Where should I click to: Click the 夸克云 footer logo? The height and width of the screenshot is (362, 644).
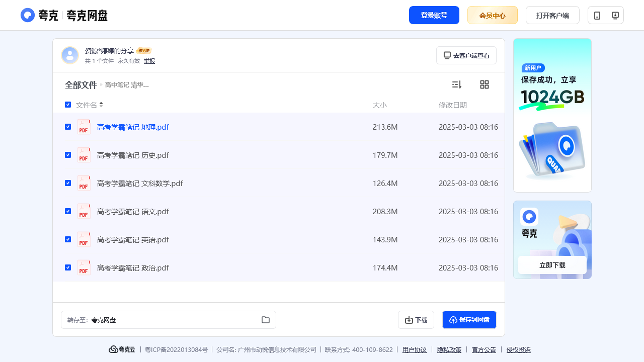[122, 349]
